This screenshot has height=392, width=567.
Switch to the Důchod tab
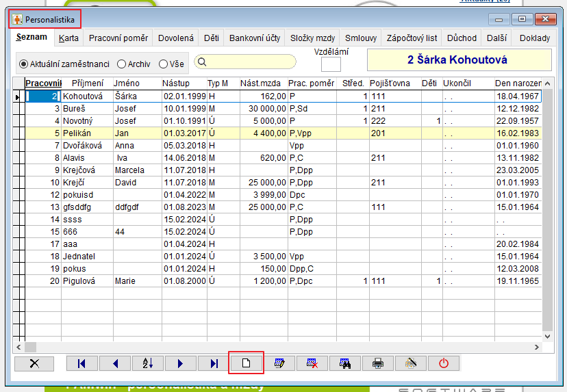point(462,38)
